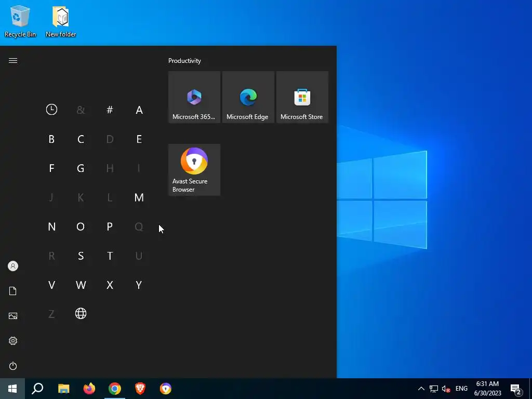The width and height of the screenshot is (532, 399).
Task: Open File Explorer from taskbar
Action: click(x=63, y=389)
